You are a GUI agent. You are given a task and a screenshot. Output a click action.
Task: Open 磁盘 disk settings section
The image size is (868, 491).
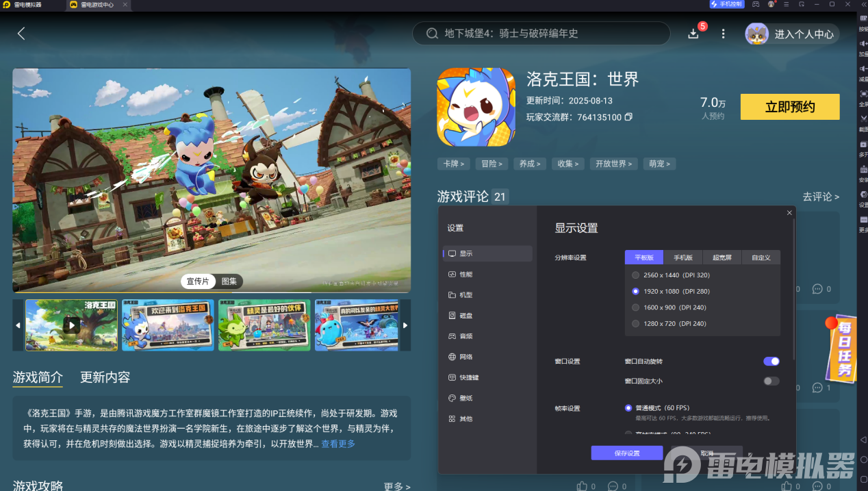coord(487,315)
